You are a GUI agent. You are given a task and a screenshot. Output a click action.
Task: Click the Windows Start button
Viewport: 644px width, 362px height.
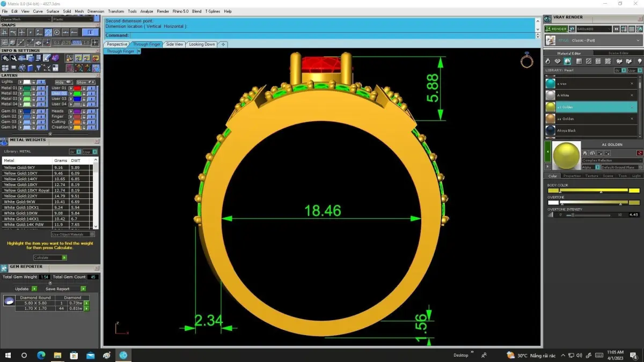(8, 355)
